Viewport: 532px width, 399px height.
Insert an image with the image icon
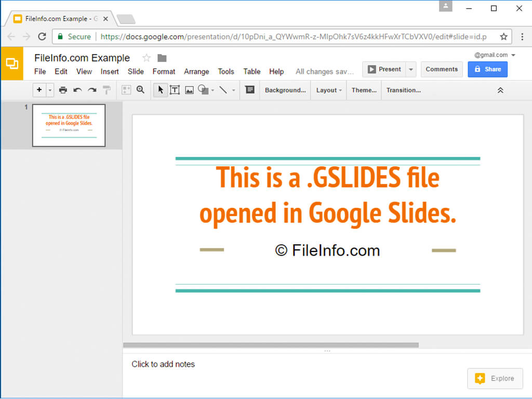click(x=189, y=90)
